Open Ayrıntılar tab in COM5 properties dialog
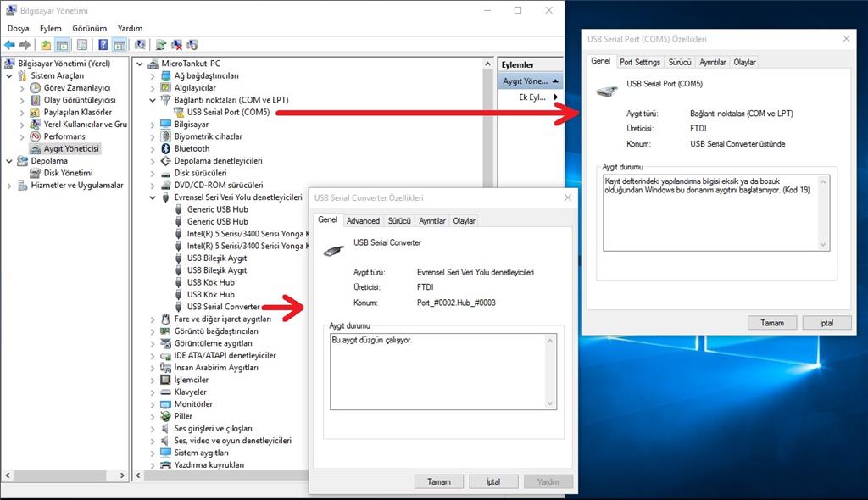868x500 pixels. pyautogui.click(x=712, y=62)
